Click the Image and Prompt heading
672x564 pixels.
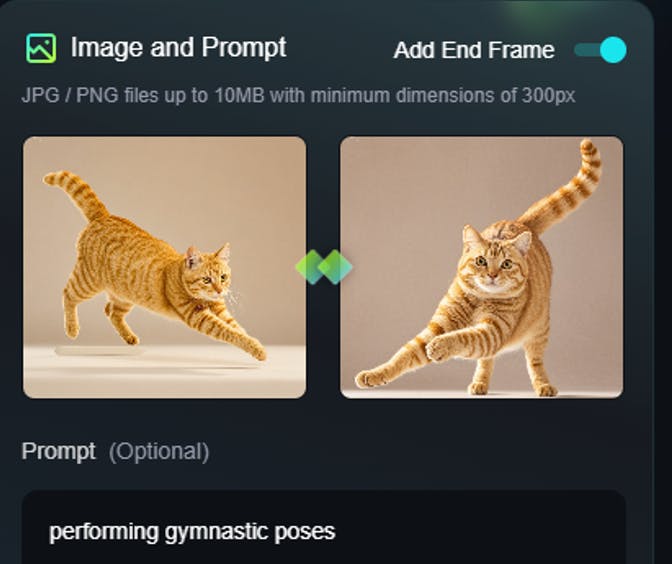click(x=178, y=47)
